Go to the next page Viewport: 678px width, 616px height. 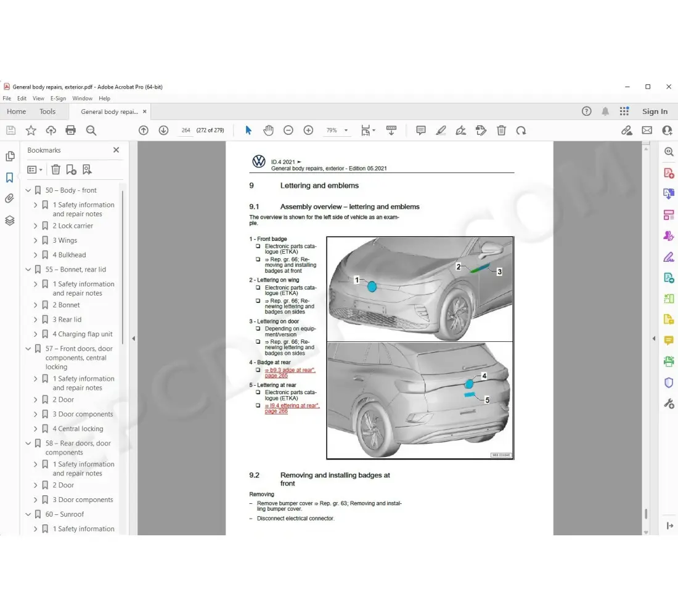[163, 130]
